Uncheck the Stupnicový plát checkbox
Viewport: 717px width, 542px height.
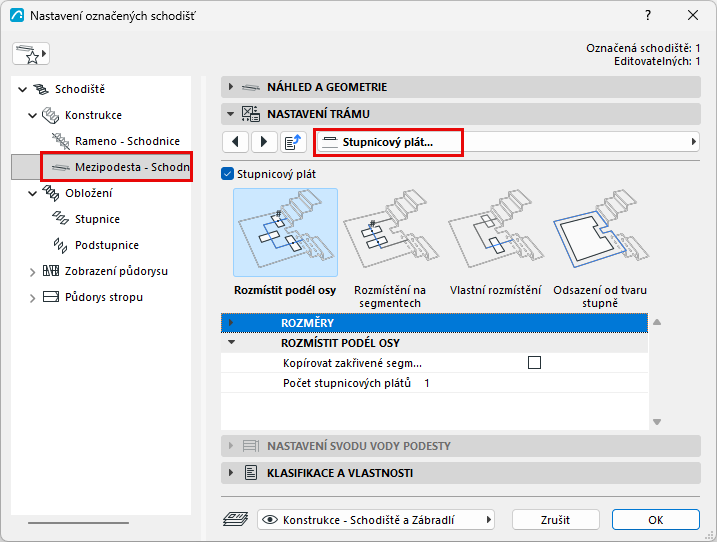(227, 174)
